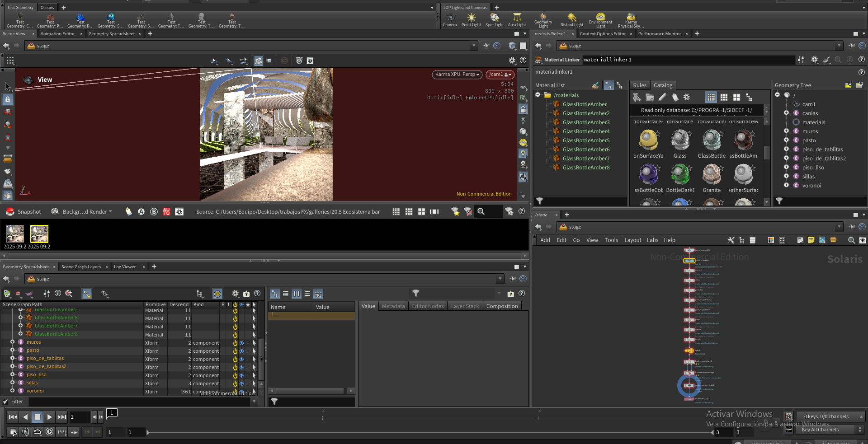Screen dimensions: 868x444
Task: Toggle visibility eye for the muros prim
Action: pyautogui.click(x=241, y=343)
